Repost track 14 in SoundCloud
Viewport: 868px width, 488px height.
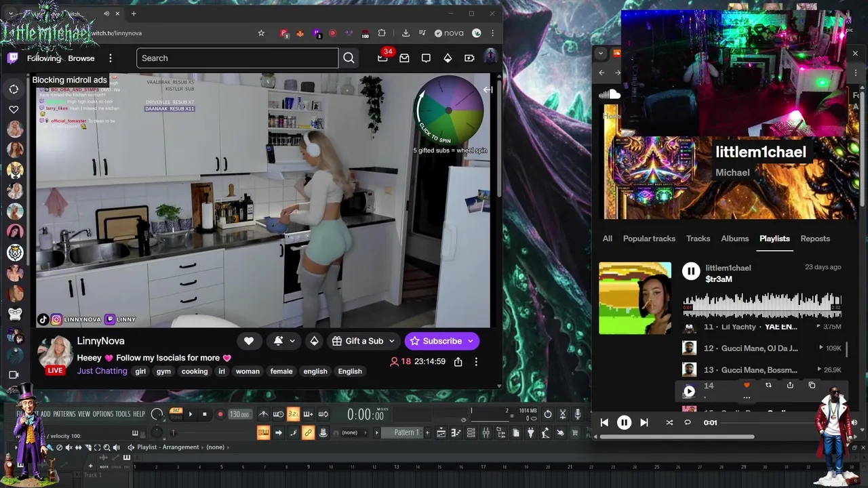coord(768,385)
